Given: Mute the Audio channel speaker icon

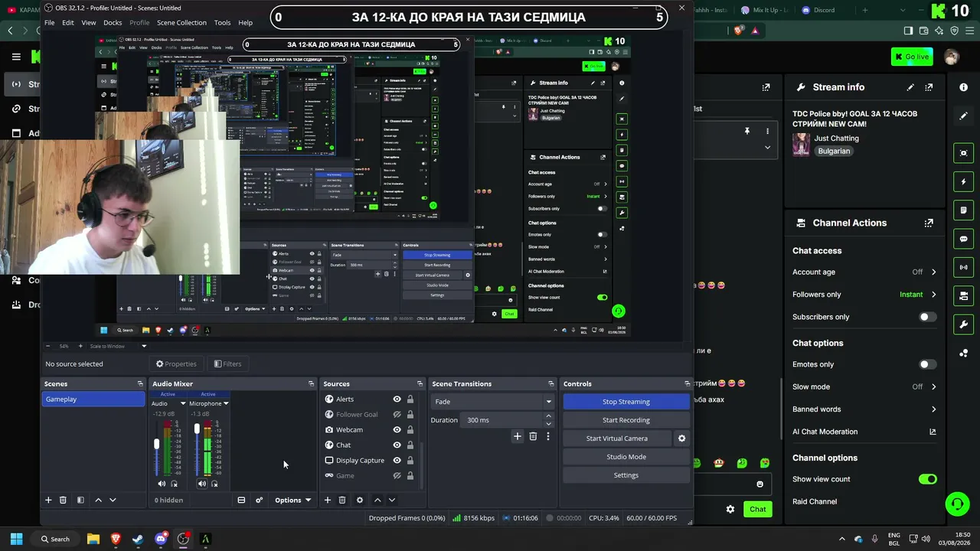Looking at the screenshot, I should click(x=162, y=484).
